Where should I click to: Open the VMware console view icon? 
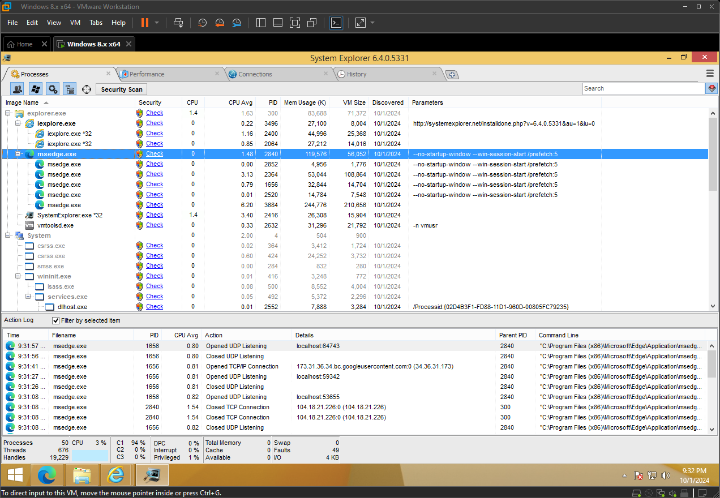click(x=336, y=22)
